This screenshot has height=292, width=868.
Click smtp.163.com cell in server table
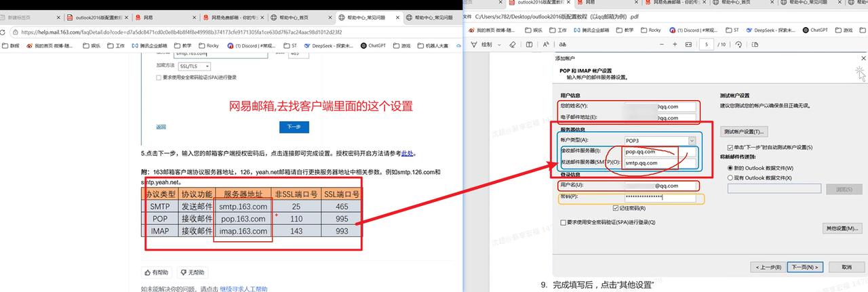click(243, 205)
